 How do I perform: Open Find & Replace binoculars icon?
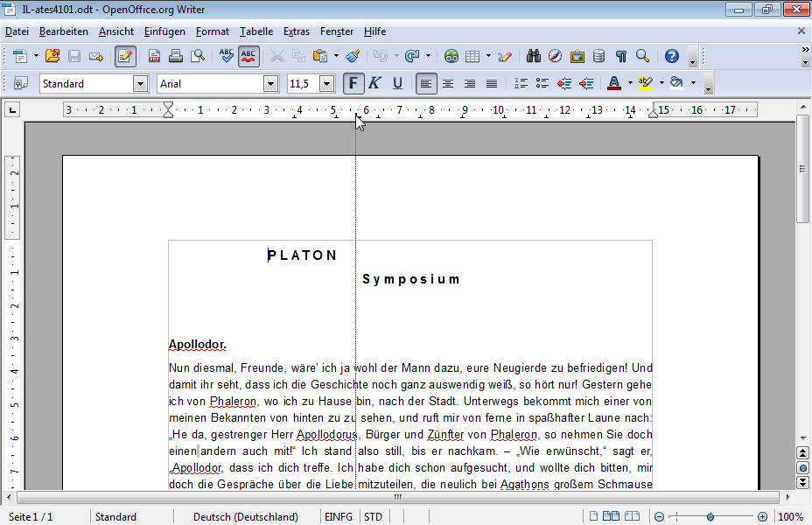coord(534,56)
